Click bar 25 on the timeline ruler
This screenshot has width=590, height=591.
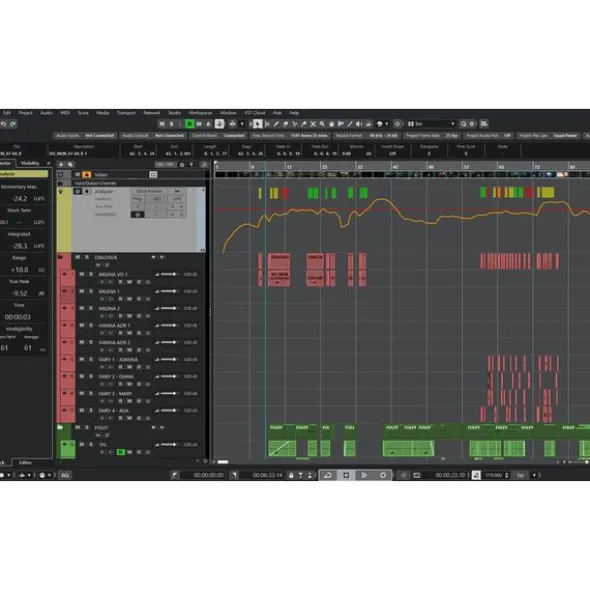click(x=324, y=167)
